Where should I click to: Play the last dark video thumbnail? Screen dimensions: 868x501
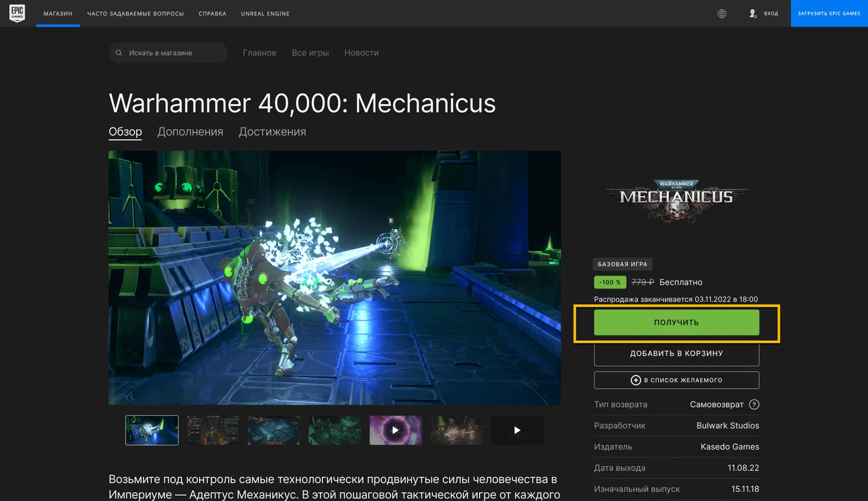pos(517,430)
